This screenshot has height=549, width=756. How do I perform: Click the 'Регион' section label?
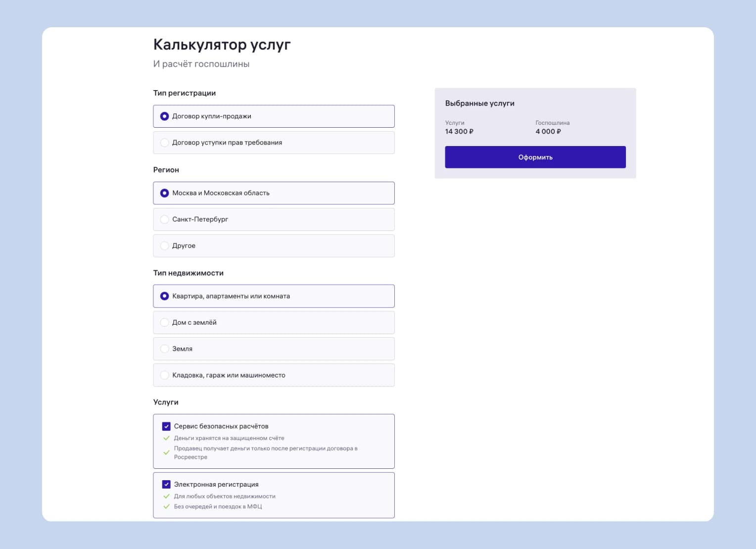point(166,170)
